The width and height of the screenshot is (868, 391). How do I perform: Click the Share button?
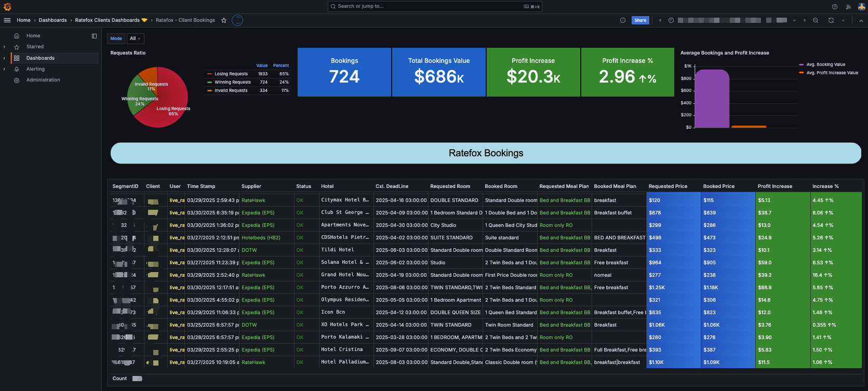640,20
